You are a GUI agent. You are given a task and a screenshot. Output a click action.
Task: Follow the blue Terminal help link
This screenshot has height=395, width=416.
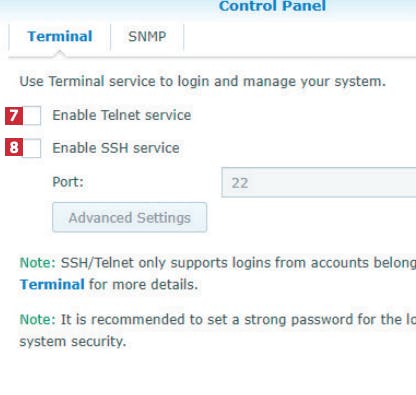[52, 285]
